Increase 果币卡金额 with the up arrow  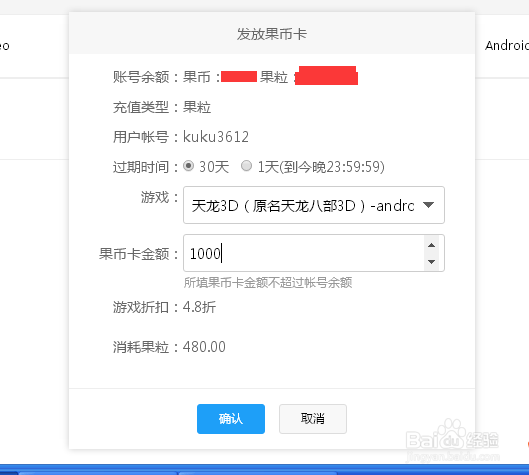(x=431, y=245)
